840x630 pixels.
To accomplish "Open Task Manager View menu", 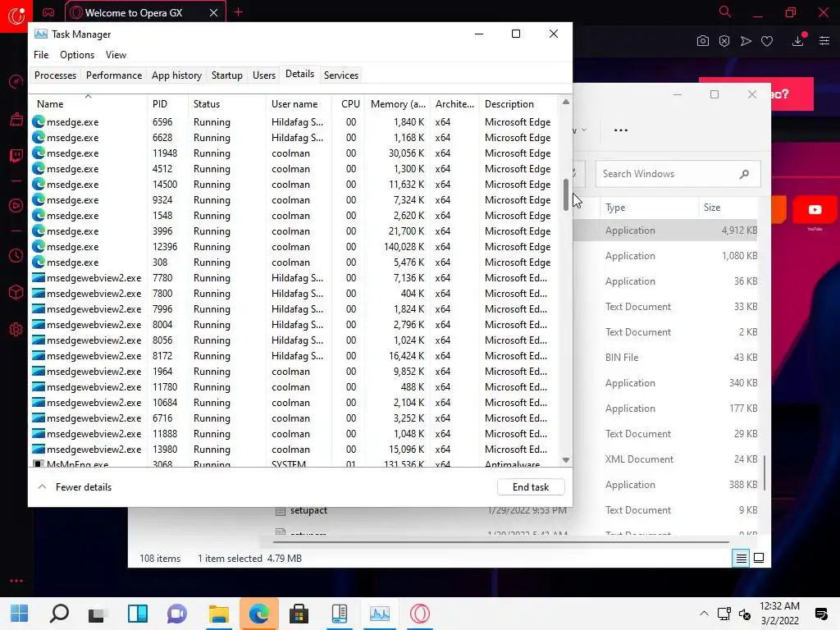I will 116,55.
